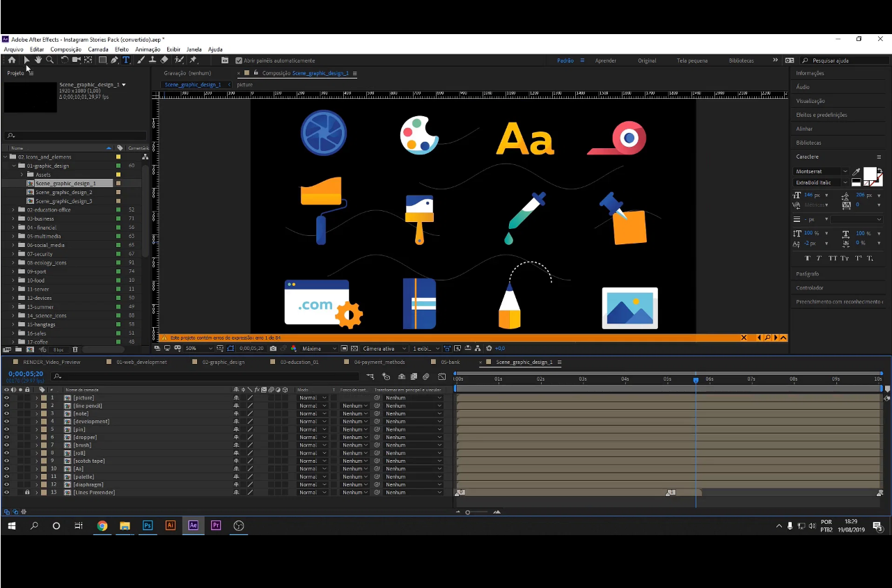892x588 pixels.
Task: Click the current time 0;00;05;20 in timeline
Action: pyautogui.click(x=25, y=374)
